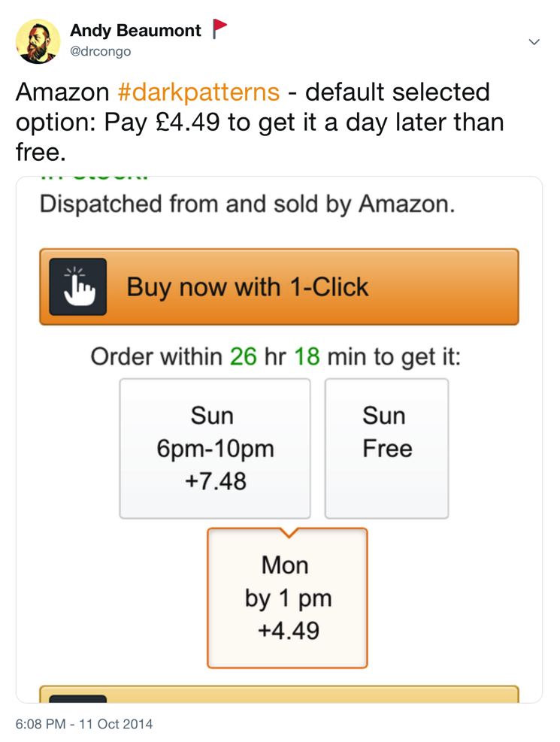This screenshot has height=742, width=560.
Task: Open the @drcongo handle link
Action: (100, 51)
